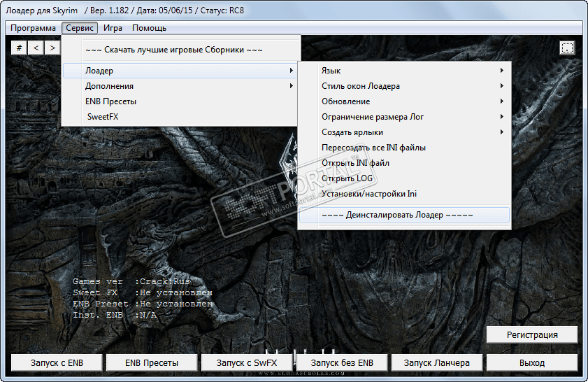This screenshot has width=588, height=382.
Task: Click the Запуск Ланчера button
Action: 436,363
